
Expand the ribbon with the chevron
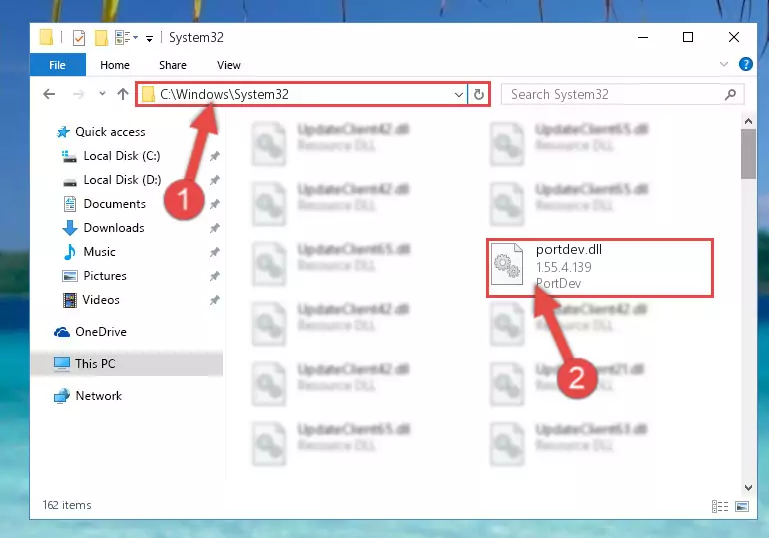[723, 64]
